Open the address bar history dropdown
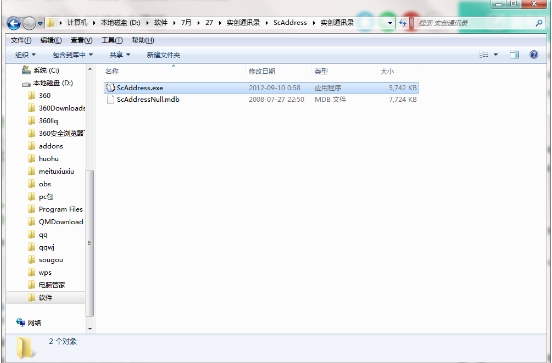The height and width of the screenshot is (363, 552). pyautogui.click(x=390, y=23)
